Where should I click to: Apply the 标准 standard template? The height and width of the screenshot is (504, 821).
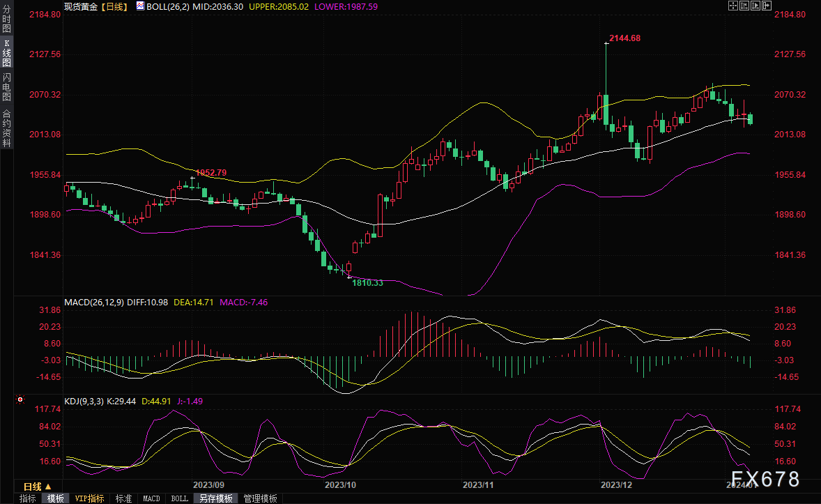pos(123,498)
